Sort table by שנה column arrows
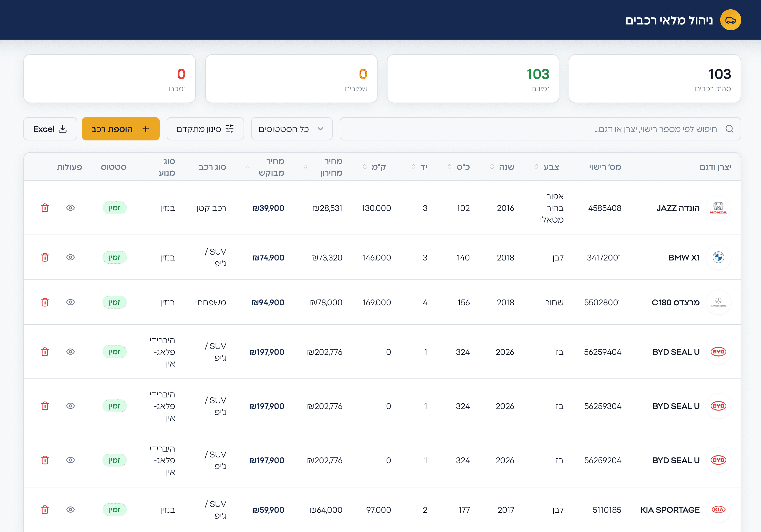Image resolution: width=761 pixels, height=532 pixels. click(x=492, y=167)
